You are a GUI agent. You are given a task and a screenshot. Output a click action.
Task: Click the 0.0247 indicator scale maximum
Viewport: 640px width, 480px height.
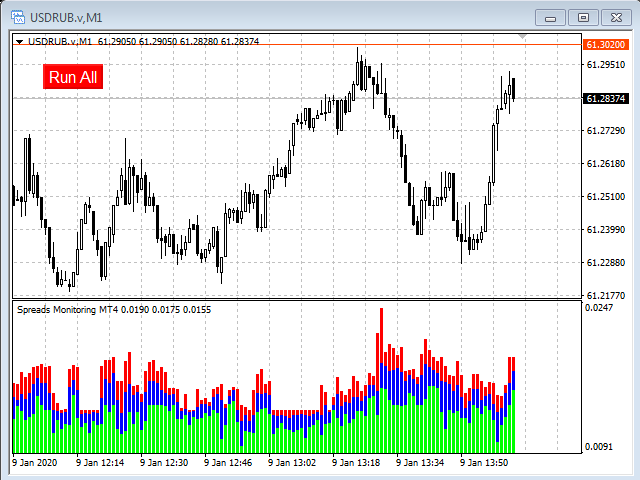(x=599, y=307)
